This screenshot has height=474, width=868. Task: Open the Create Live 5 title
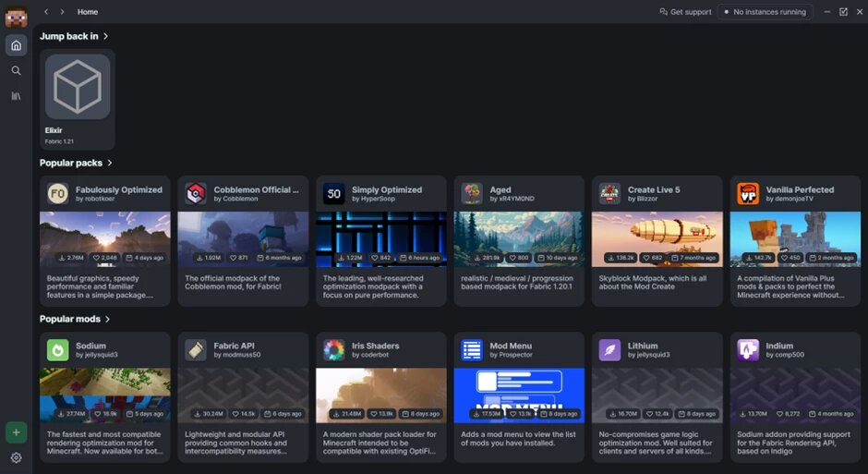pos(654,189)
